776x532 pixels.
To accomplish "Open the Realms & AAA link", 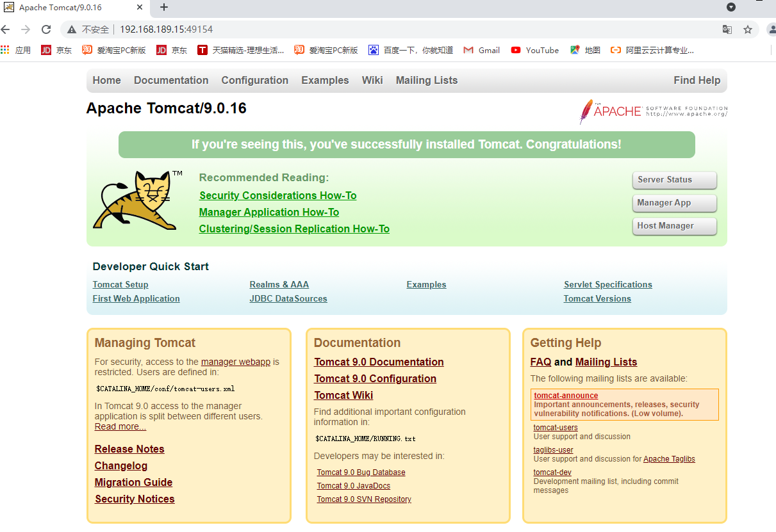I will coord(279,284).
